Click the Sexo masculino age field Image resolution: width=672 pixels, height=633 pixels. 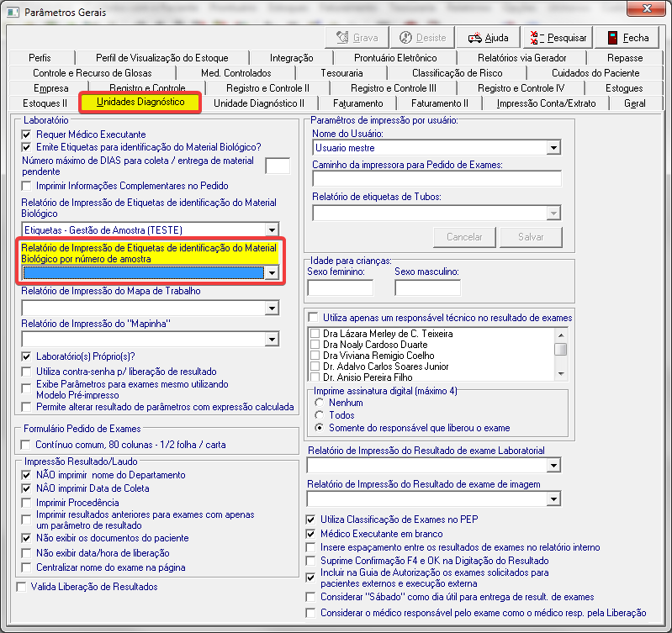(x=428, y=287)
